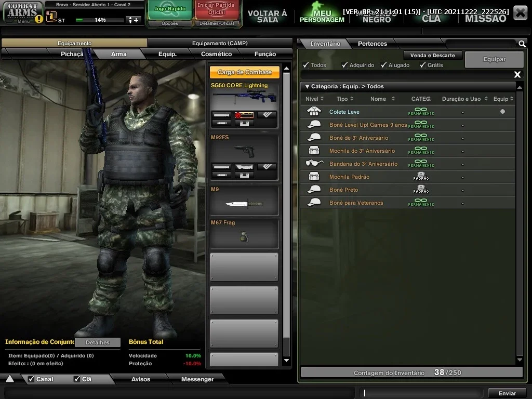Click the Iniciar Partida Oficial button

pos(216,9)
